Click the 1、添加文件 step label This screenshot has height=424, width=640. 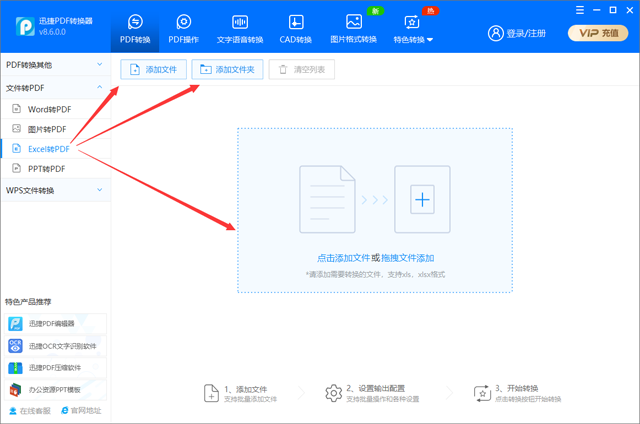coord(245,389)
